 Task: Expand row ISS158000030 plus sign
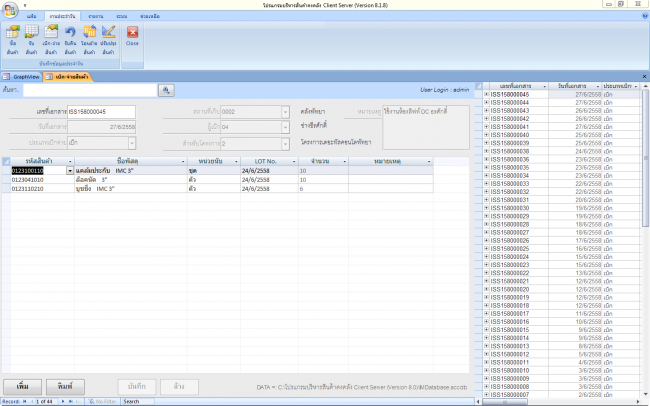486,208
